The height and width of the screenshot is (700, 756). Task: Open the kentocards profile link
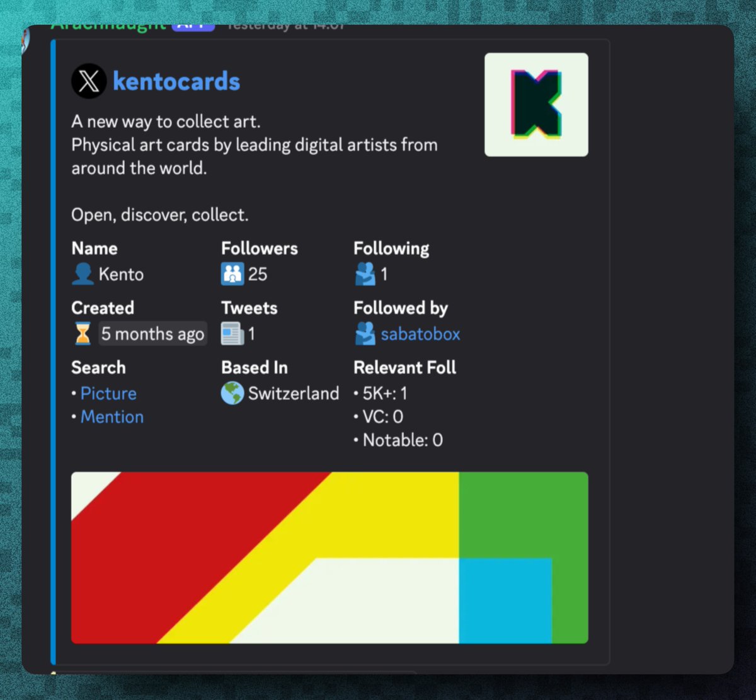(x=176, y=81)
